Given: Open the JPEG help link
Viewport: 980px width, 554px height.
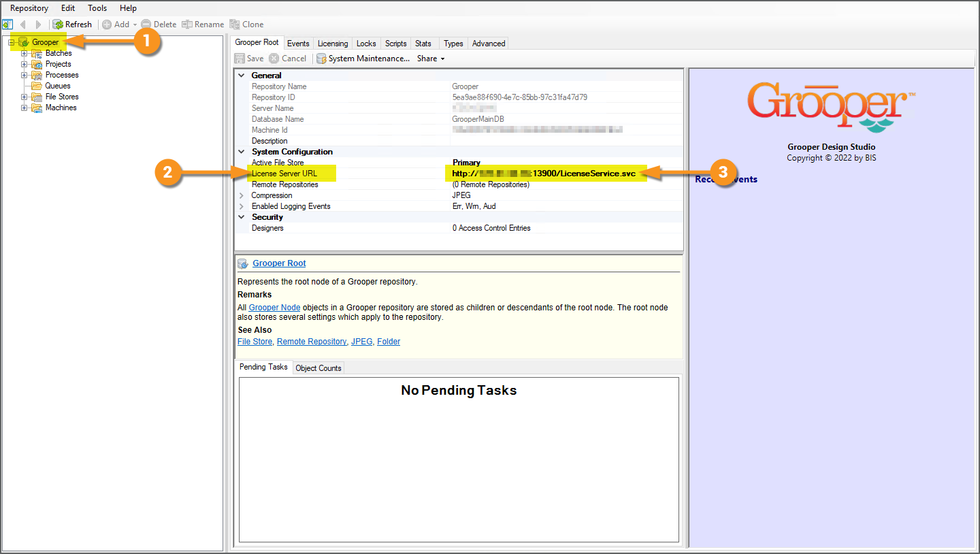Looking at the screenshot, I should coord(361,342).
